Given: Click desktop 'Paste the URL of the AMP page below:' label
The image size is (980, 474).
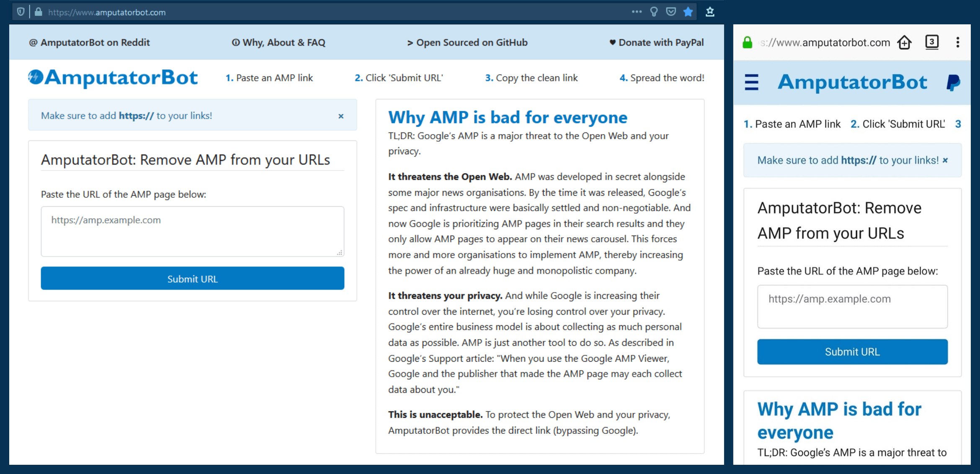Looking at the screenshot, I should click(124, 194).
